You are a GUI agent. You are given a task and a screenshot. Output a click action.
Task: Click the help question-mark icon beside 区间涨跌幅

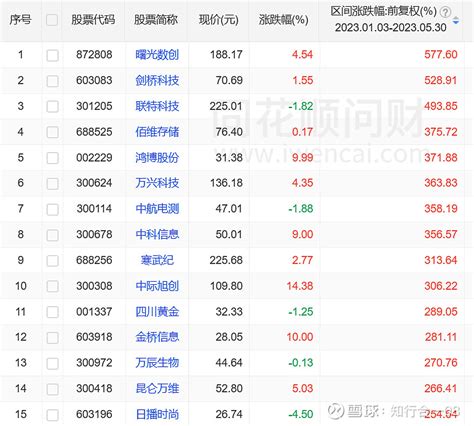(x=445, y=12)
